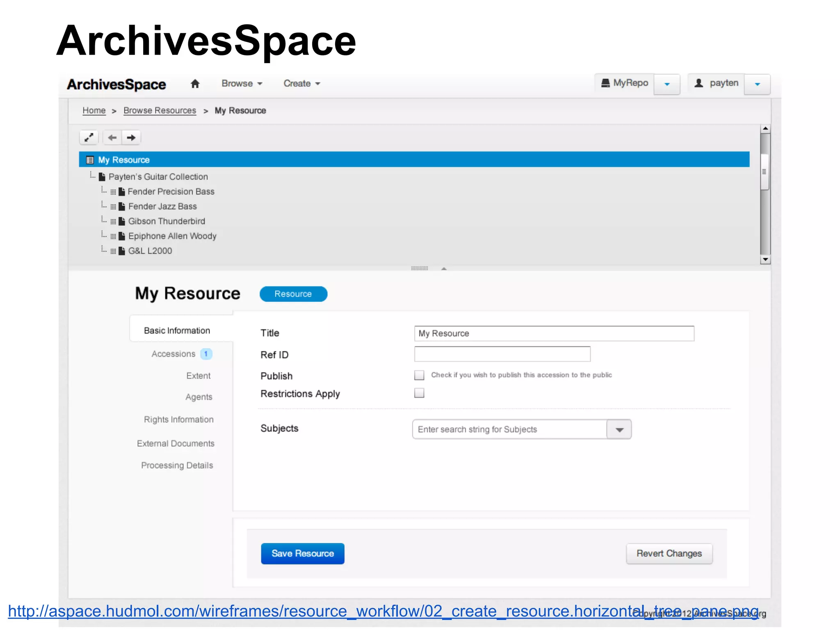Select Epiphone Allen Woody tree item
The width and height of the screenshot is (840, 630).
(172, 236)
